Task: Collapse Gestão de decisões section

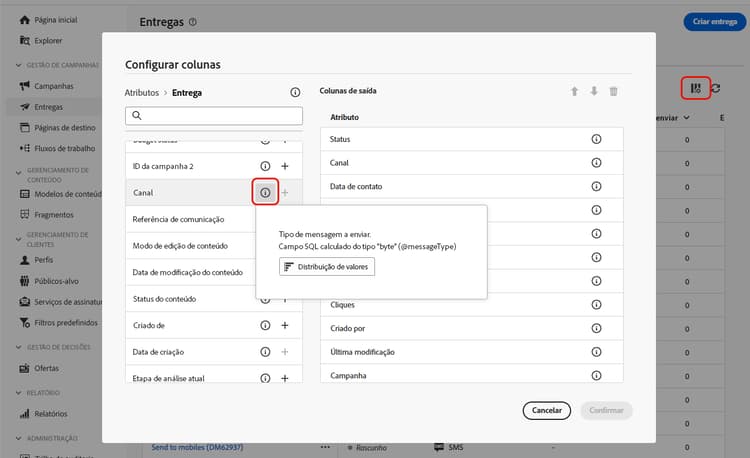Action: tap(19, 347)
